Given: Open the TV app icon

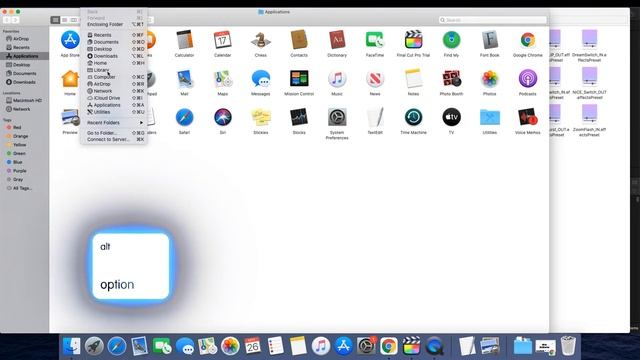Looking at the screenshot, I should pos(451,118).
